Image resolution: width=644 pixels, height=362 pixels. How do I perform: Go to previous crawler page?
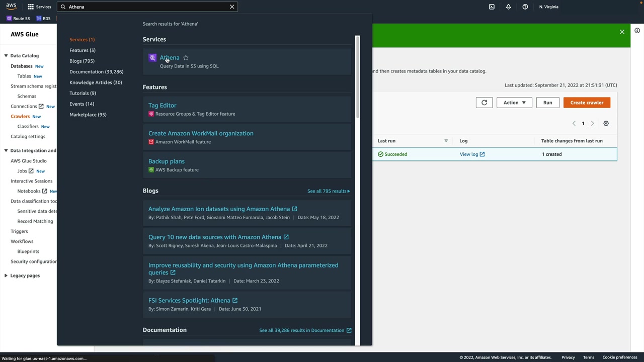click(x=574, y=123)
